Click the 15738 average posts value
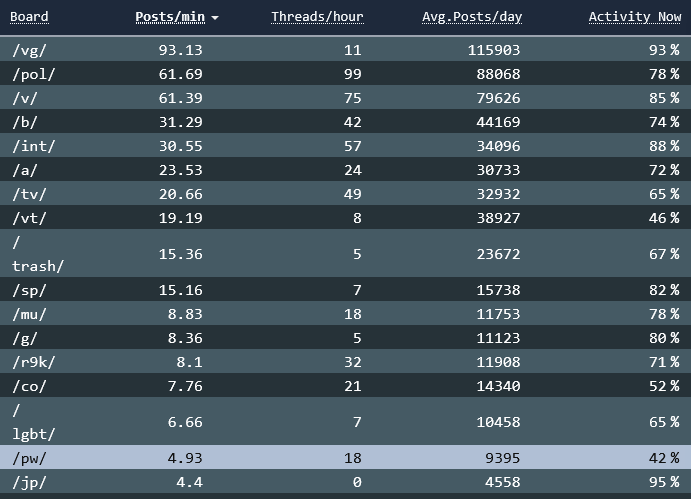 click(x=498, y=290)
